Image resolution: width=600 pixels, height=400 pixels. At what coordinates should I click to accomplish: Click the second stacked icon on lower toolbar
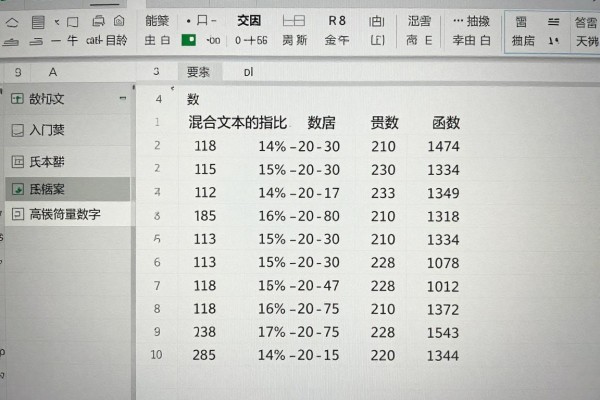tap(36, 41)
